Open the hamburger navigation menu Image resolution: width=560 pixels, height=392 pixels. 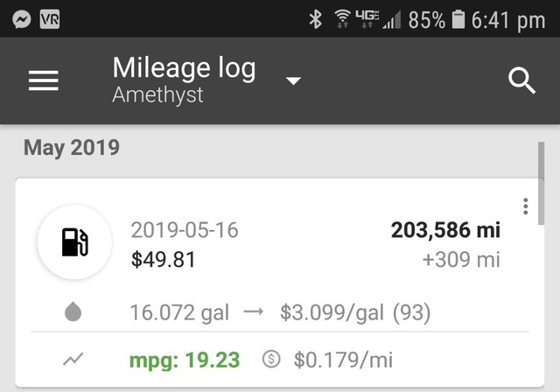click(43, 80)
